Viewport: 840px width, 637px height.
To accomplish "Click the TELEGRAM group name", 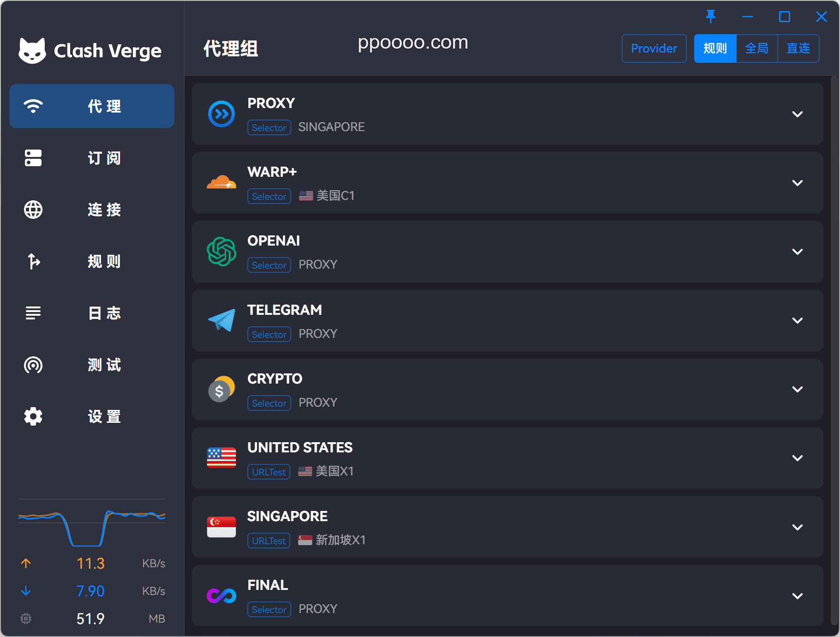I will (285, 310).
